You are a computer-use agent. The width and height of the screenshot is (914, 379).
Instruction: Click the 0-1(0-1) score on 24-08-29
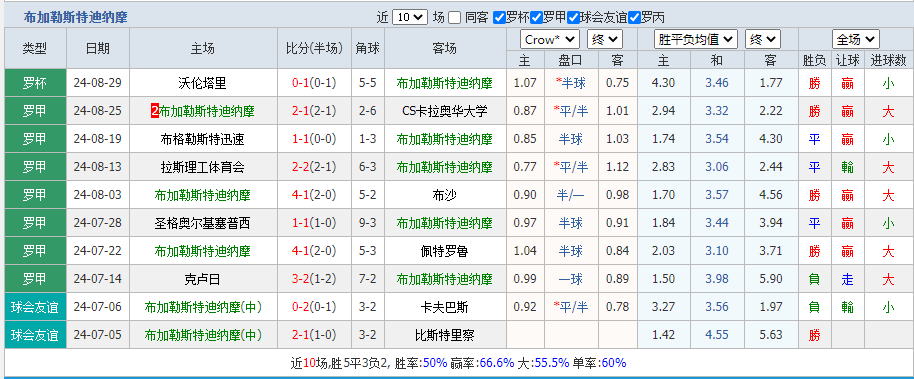(x=314, y=83)
